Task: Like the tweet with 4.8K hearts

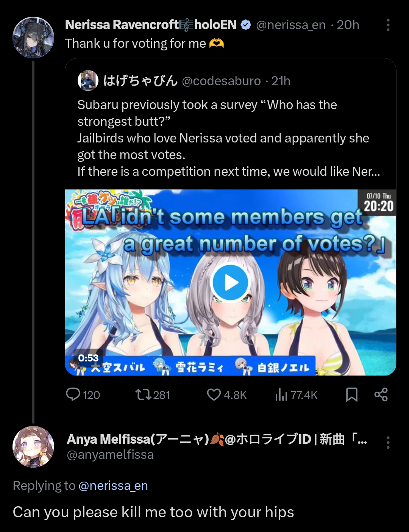Action: [x=214, y=395]
